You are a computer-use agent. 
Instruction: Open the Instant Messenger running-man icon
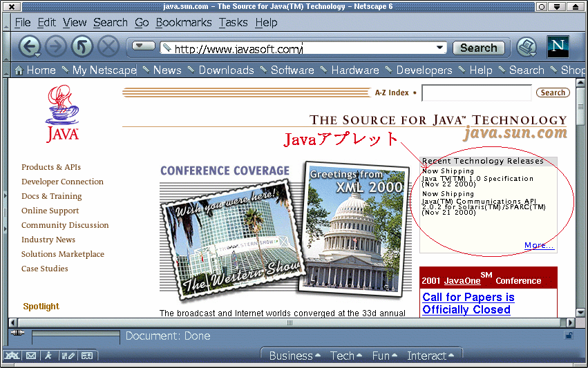click(x=48, y=356)
